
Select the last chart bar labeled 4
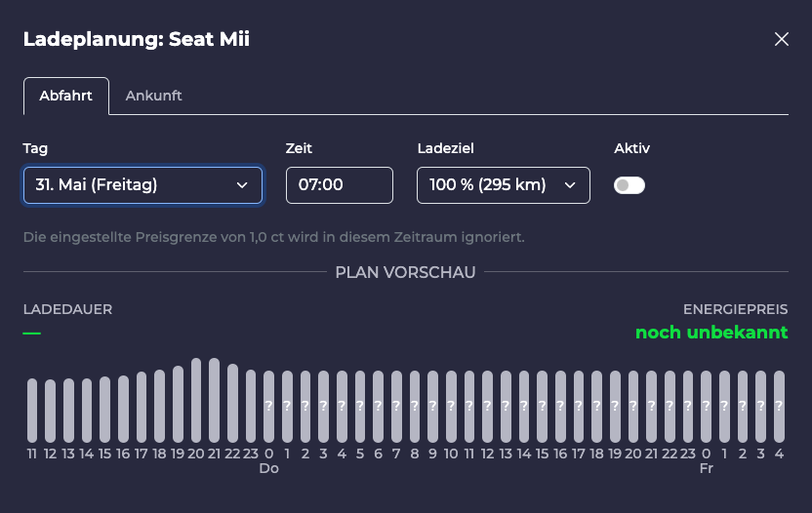[779, 407]
